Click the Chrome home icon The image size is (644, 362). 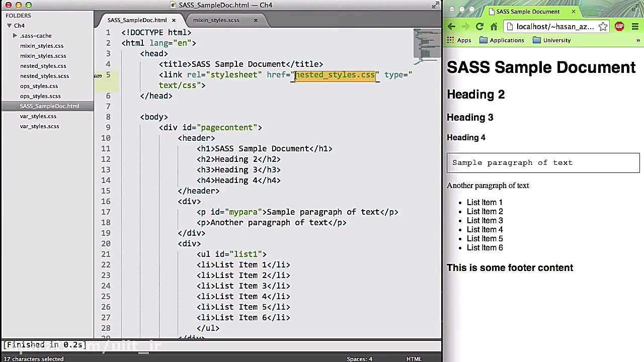tap(494, 27)
